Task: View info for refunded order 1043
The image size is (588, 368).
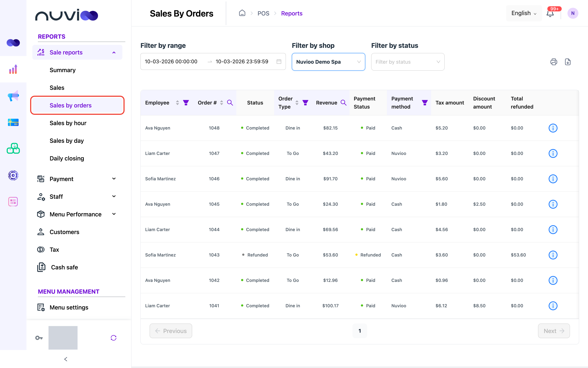Action: (x=553, y=255)
